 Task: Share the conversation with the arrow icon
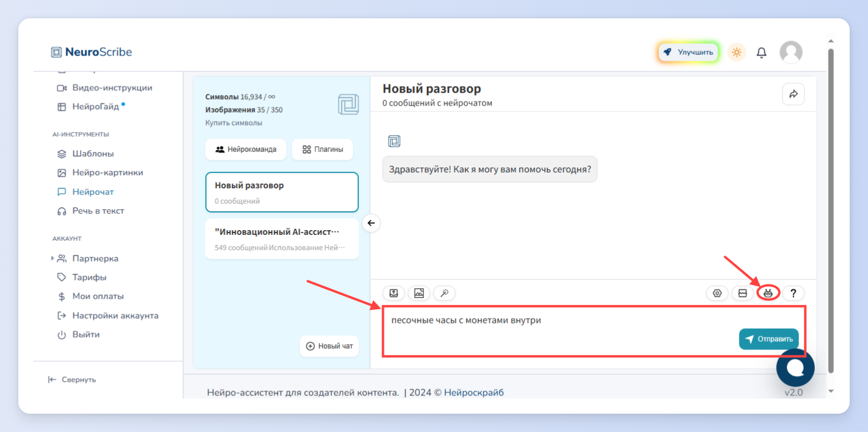tap(794, 94)
